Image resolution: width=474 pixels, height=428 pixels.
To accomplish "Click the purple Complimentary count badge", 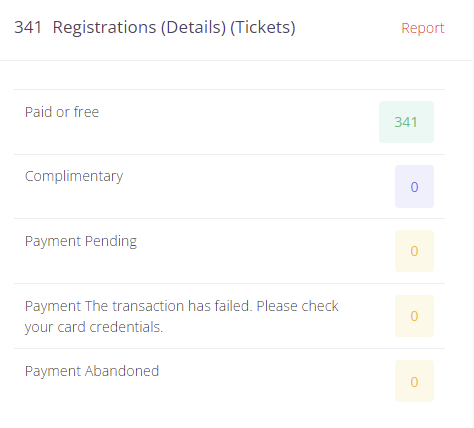I will [414, 187].
